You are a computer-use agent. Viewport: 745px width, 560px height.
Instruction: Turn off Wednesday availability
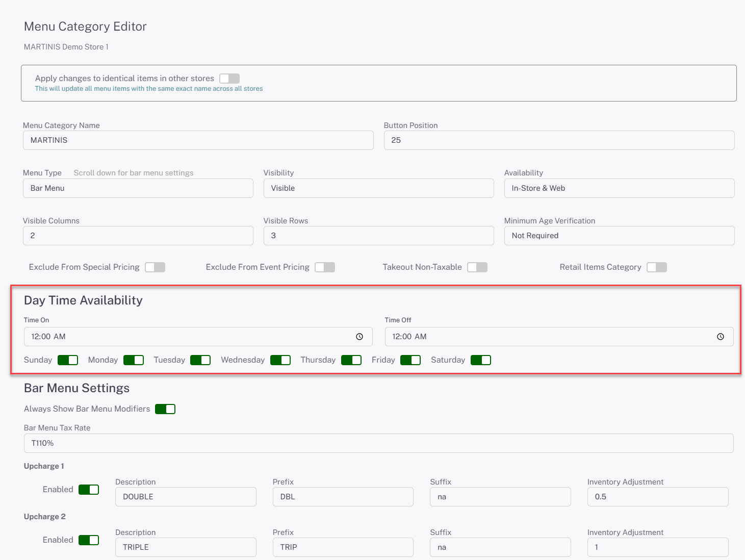coord(280,360)
